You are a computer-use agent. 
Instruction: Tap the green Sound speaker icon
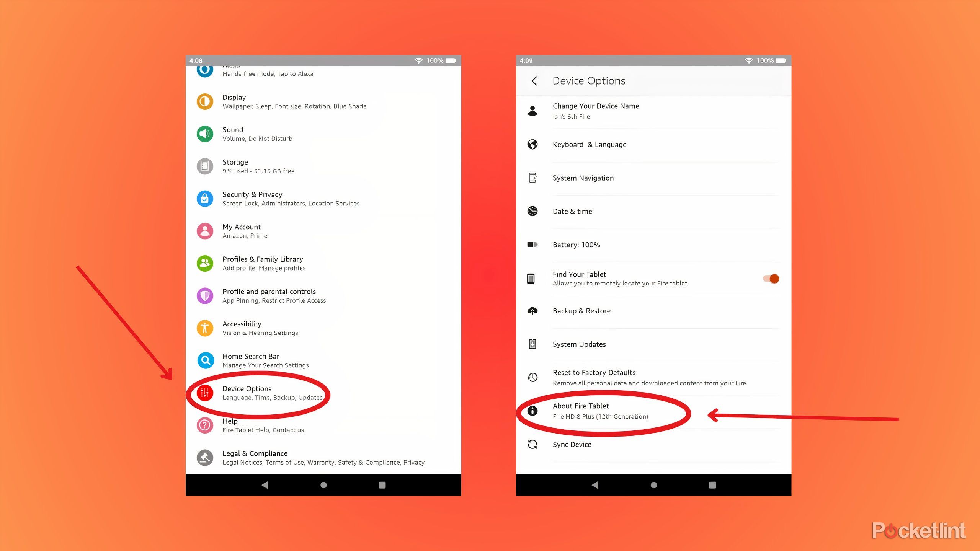pos(205,134)
